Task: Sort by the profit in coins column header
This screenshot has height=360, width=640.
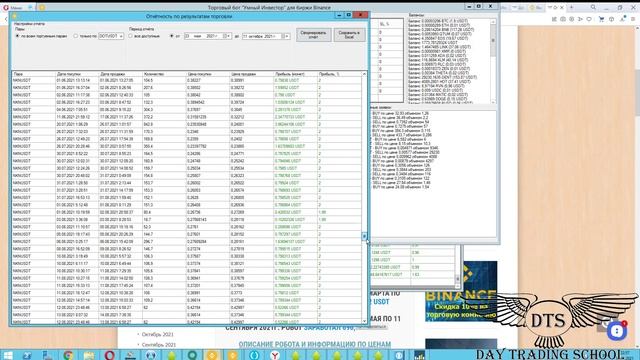Action: click(296, 74)
